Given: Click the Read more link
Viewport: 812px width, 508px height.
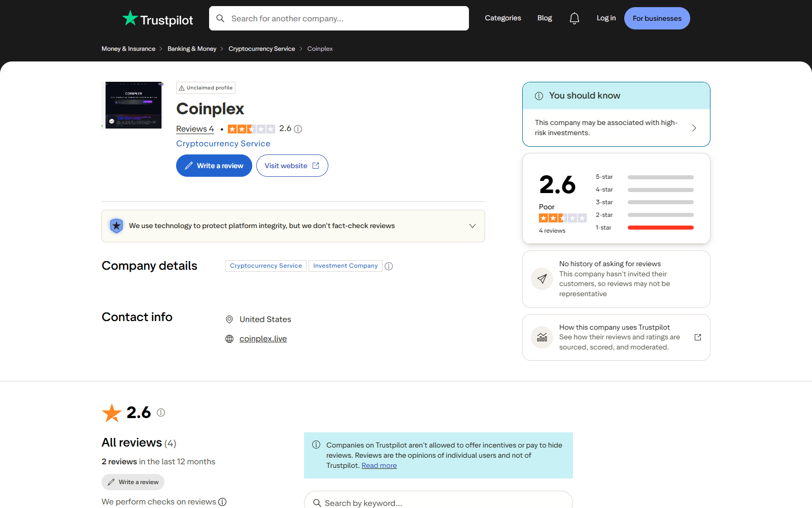Looking at the screenshot, I should pyautogui.click(x=379, y=466).
